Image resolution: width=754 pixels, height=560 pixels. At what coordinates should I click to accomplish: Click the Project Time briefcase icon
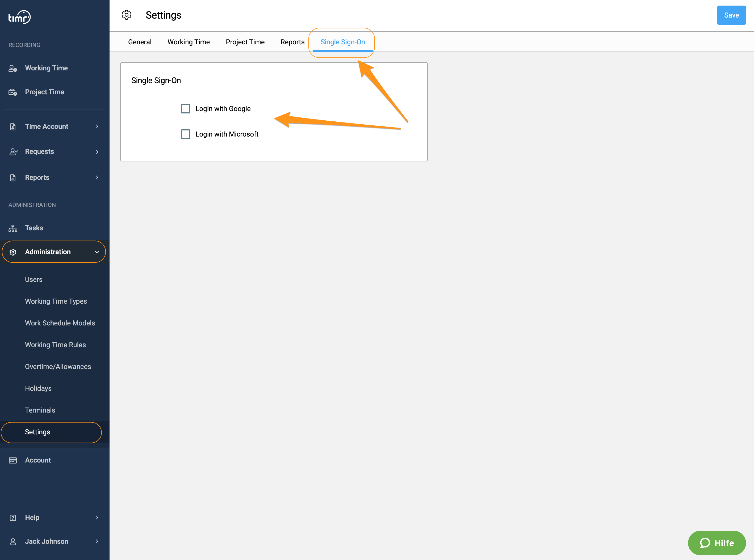pos(13,92)
